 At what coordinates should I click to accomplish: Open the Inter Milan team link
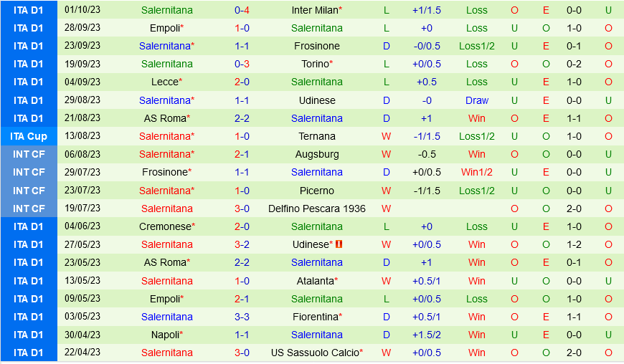click(x=314, y=10)
